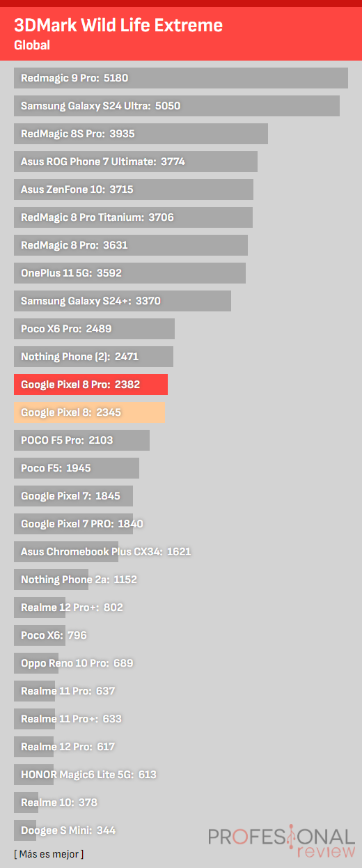Select the Samsung Galaxy S24+ bar
Viewport: 362px width, 868px height.
[123, 301]
